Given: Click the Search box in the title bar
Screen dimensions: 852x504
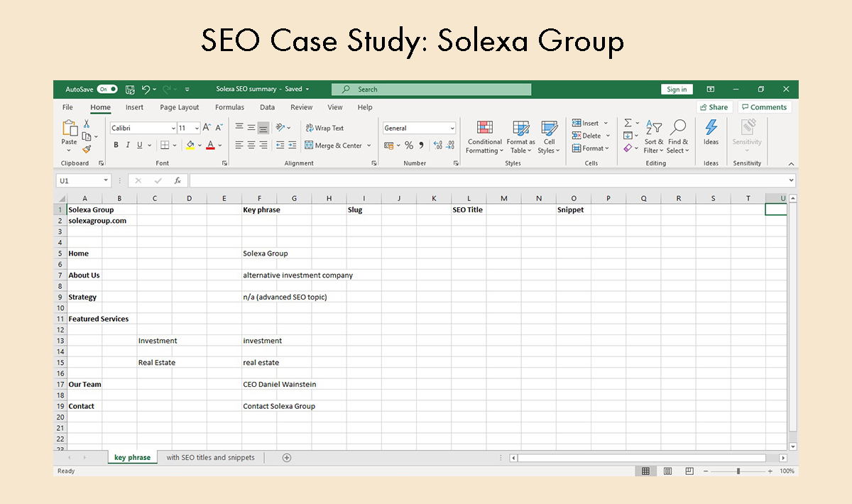Looking at the screenshot, I should [x=431, y=89].
